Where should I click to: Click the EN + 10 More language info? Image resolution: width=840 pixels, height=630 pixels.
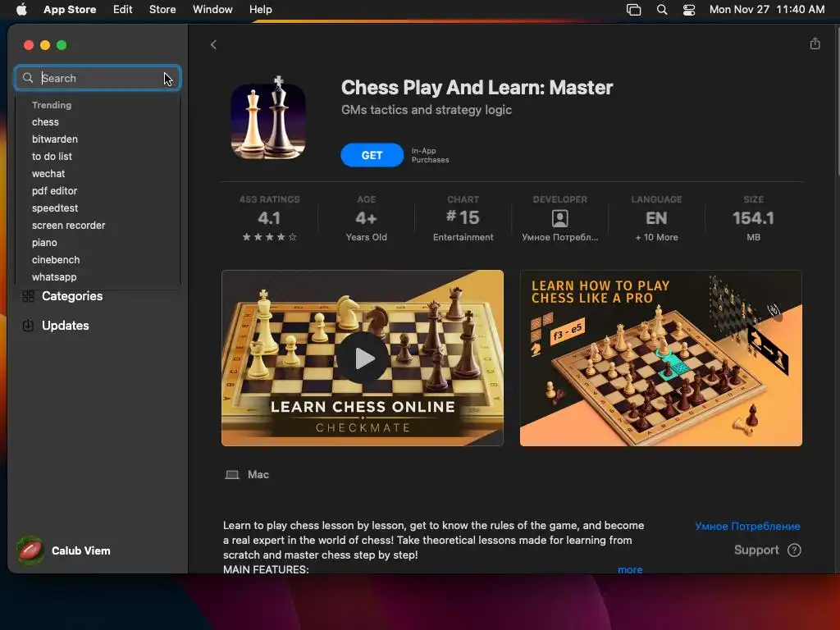click(656, 218)
